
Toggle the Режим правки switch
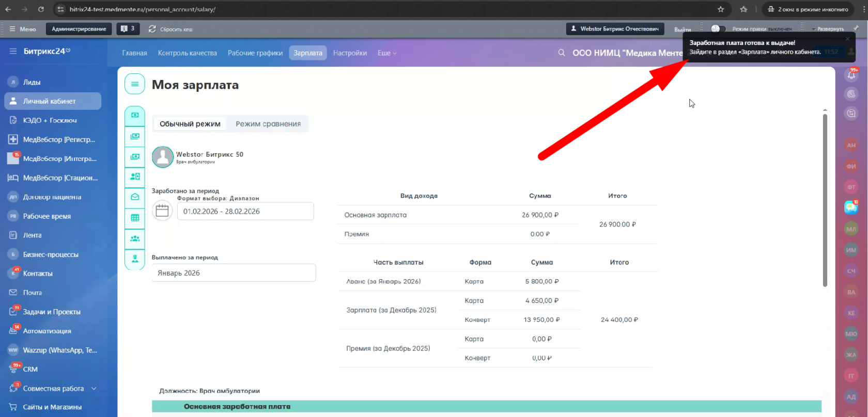point(718,29)
